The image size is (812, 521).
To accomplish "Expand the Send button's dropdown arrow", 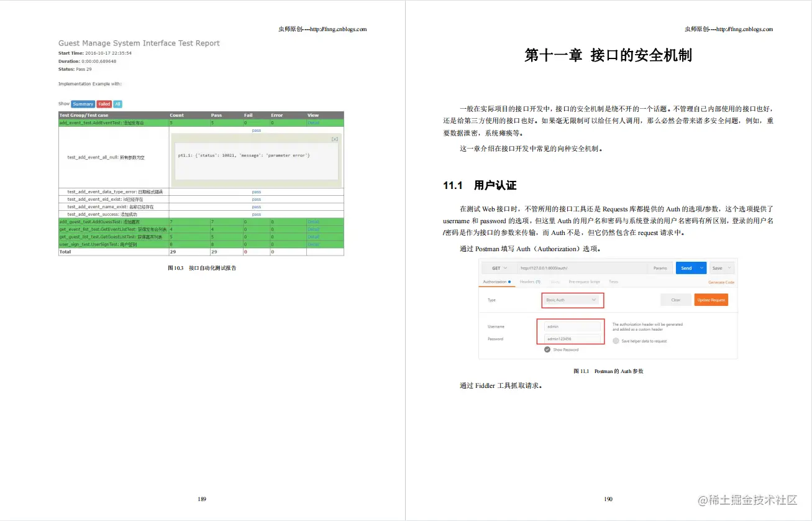I will click(x=701, y=268).
